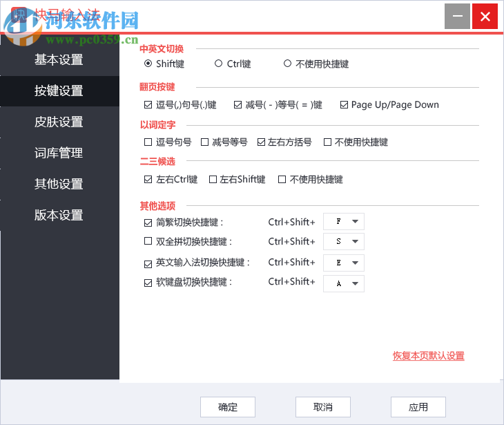This screenshot has width=504, height=425.
Task: Toggle 左右Ctrl键 checkbox
Action: [148, 180]
